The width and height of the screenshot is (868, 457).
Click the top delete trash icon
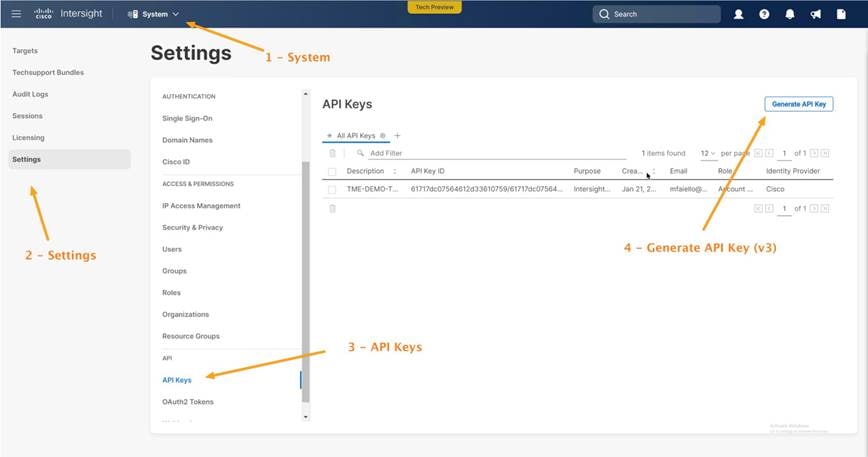332,153
